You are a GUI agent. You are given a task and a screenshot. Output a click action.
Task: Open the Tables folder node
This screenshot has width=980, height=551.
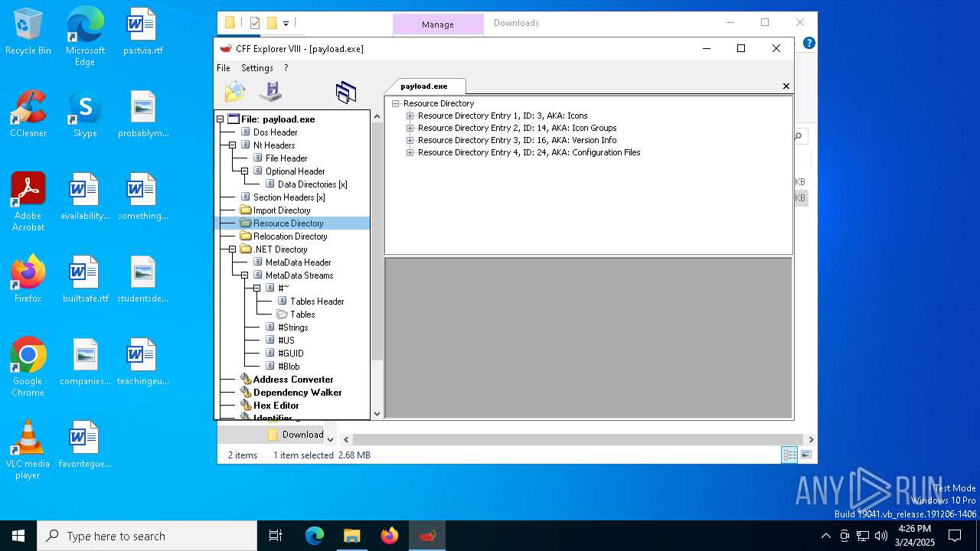click(x=302, y=315)
